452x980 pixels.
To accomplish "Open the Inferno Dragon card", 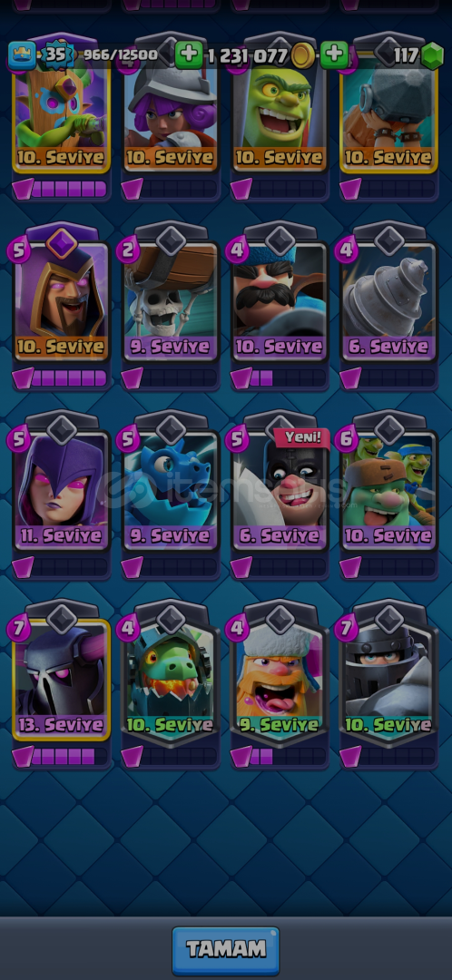I will (171, 680).
